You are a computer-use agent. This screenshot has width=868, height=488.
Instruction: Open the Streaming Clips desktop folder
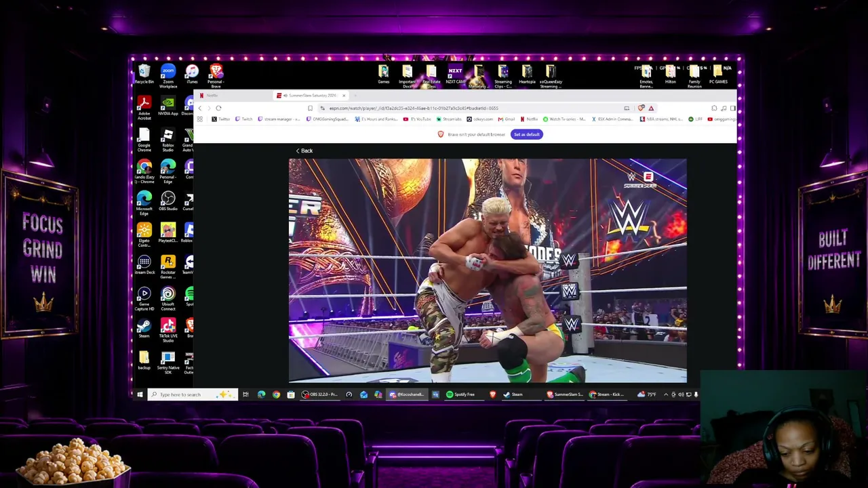503,76
